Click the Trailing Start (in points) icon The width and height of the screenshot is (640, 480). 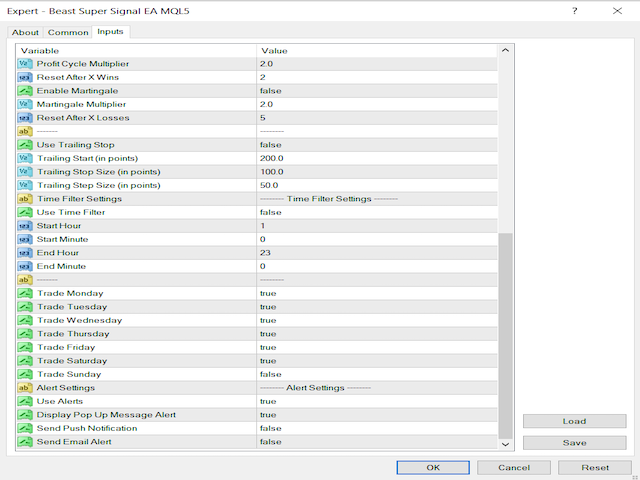[25, 158]
